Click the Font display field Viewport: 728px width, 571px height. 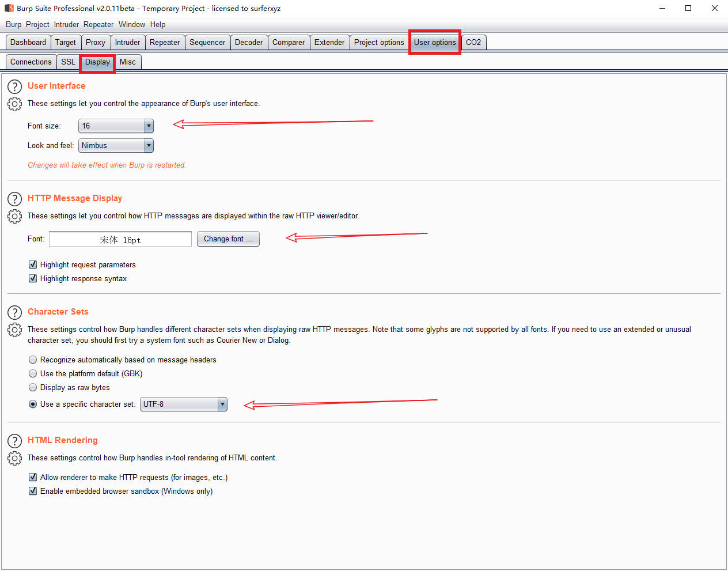(120, 239)
